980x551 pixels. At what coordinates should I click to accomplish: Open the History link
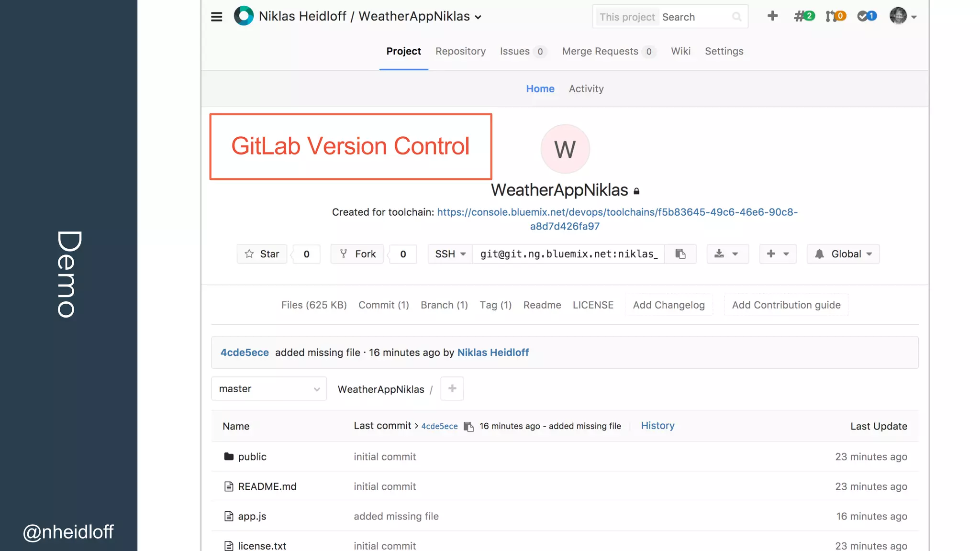pos(657,426)
